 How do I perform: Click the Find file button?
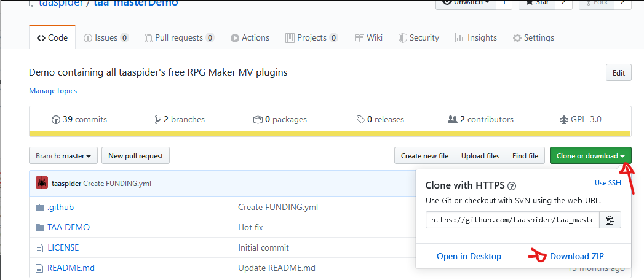[x=525, y=156]
